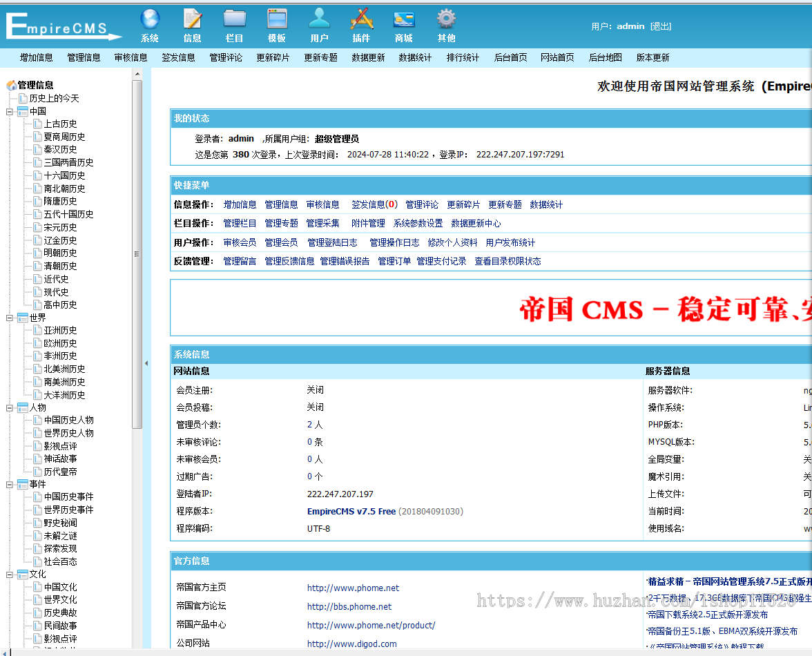This screenshot has width=812, height=656.
Task: Collapse the 中国 tree node
Action: (x=10, y=112)
